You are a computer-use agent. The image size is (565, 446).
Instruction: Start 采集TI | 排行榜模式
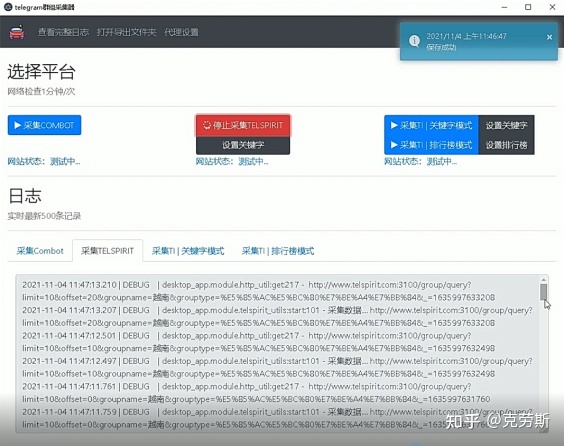(x=431, y=145)
